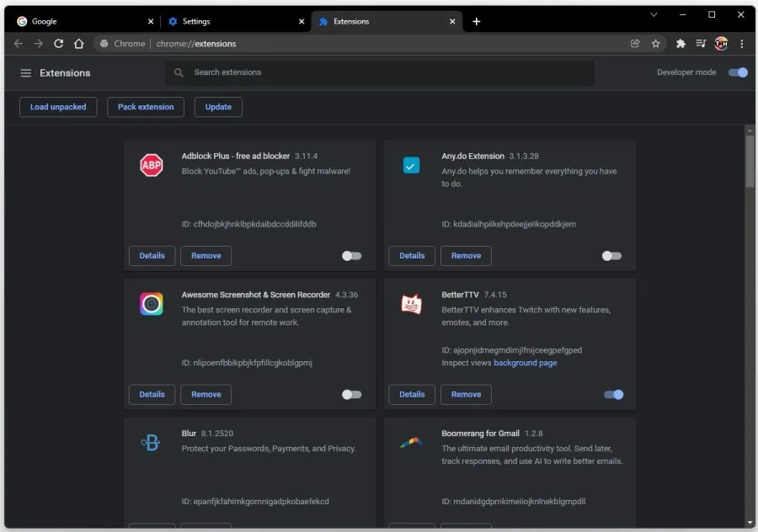The image size is (758, 532).
Task: Click Pack extension
Action: click(x=146, y=107)
